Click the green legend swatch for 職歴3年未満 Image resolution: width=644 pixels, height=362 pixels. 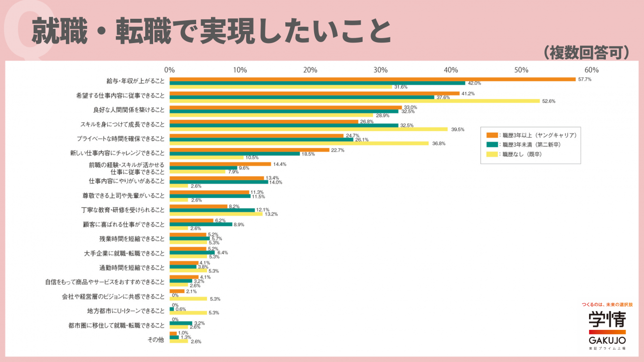coord(492,145)
